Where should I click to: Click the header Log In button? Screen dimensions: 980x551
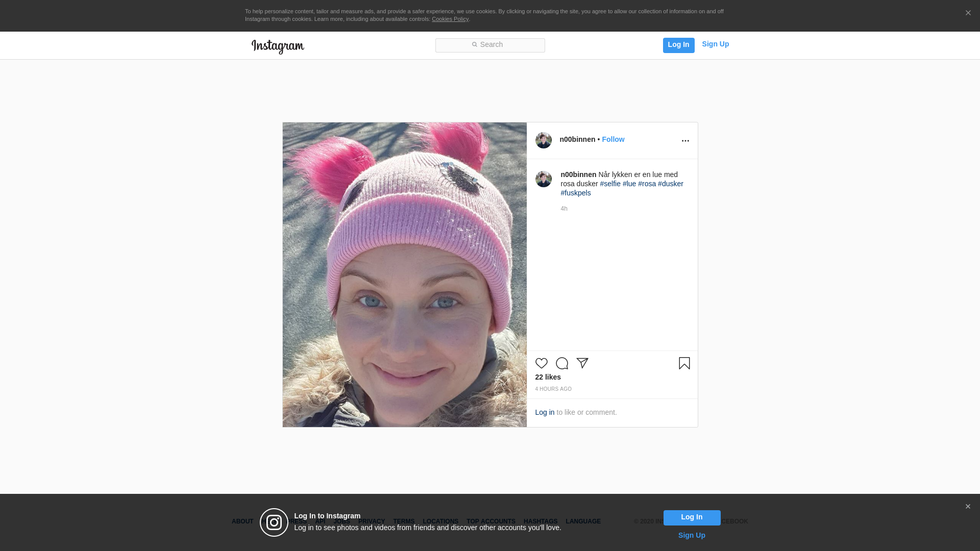[678, 45]
